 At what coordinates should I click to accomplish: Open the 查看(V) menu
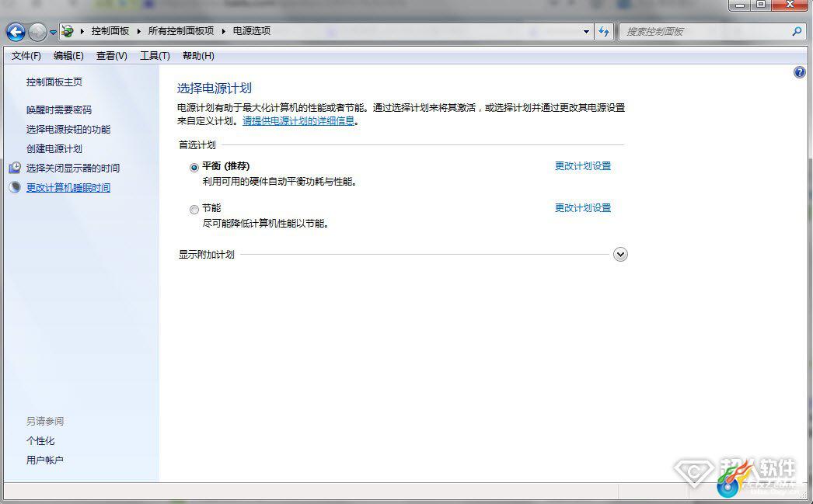pyautogui.click(x=111, y=55)
